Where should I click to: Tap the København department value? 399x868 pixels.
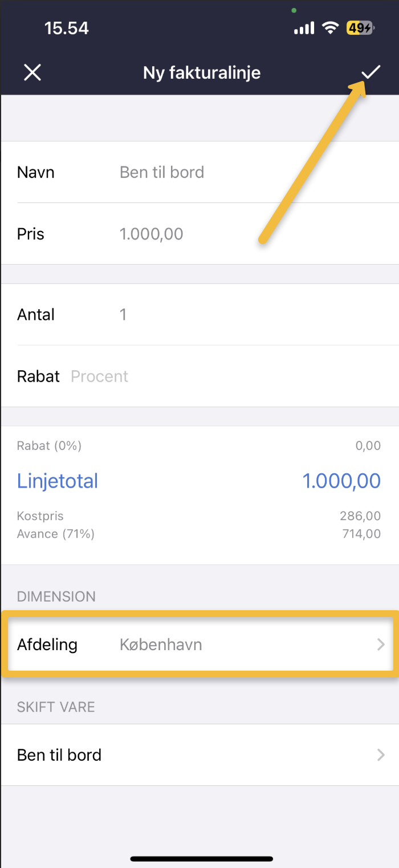click(x=161, y=645)
